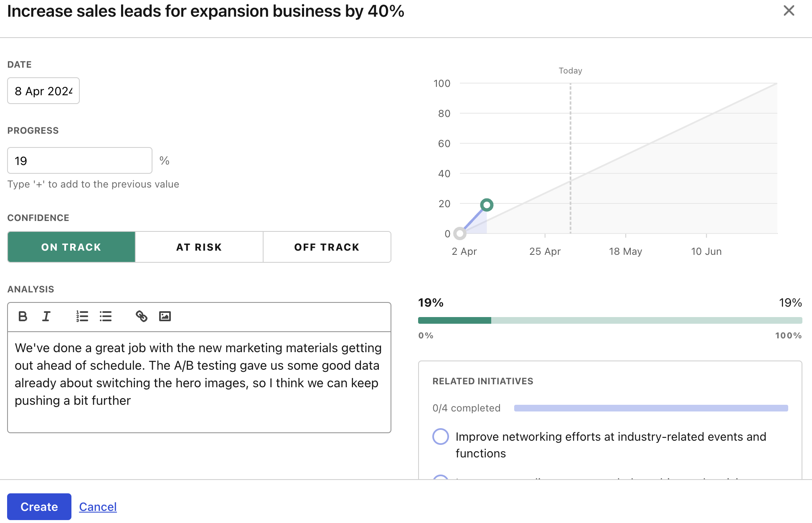Image resolution: width=812 pixels, height=523 pixels.
Task: Toggle bold formatting in analysis editor
Action: pyautogui.click(x=23, y=316)
